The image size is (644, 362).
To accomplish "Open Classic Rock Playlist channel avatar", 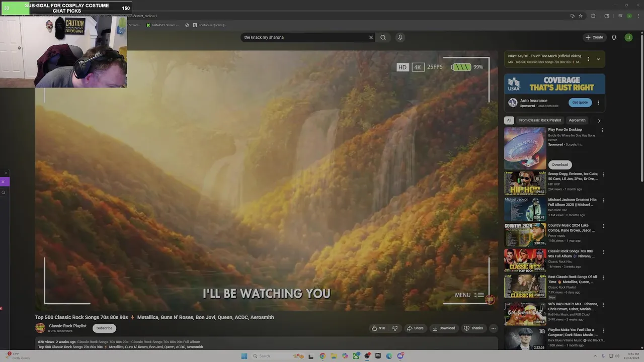I will [40, 328].
